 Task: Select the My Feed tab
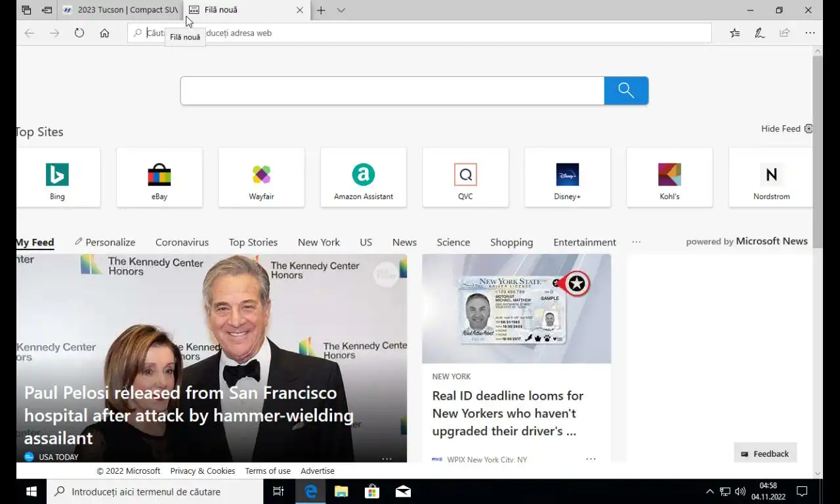35,242
